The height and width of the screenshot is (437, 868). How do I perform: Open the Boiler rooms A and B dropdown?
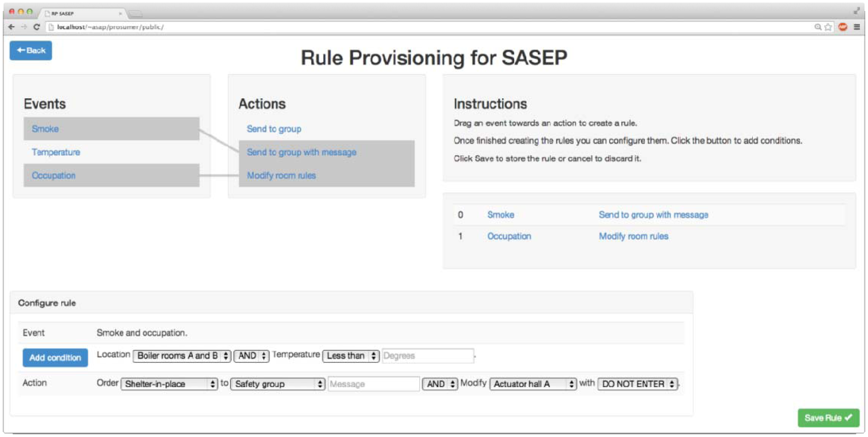[182, 356]
